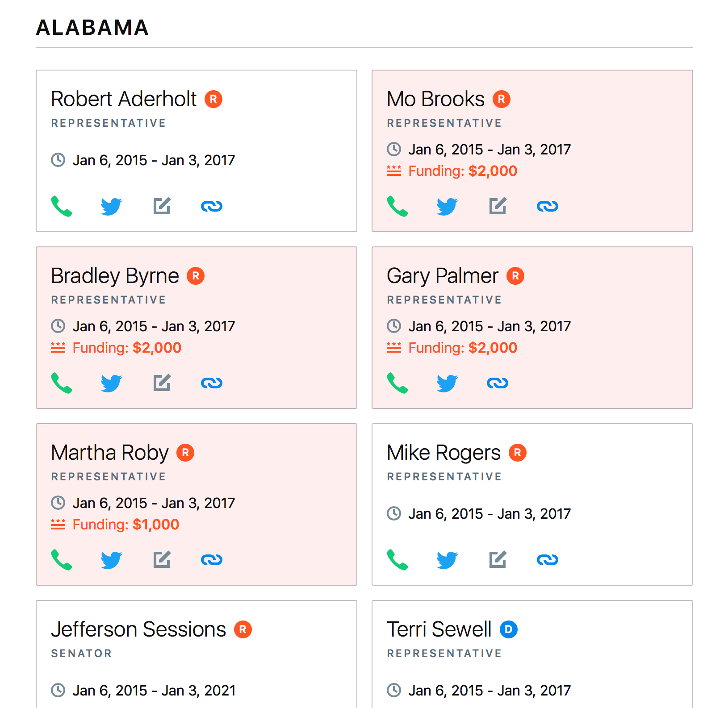The width and height of the screenshot is (728, 708).
Task: Open Mo Brooks's website link icon
Action: pyautogui.click(x=547, y=206)
